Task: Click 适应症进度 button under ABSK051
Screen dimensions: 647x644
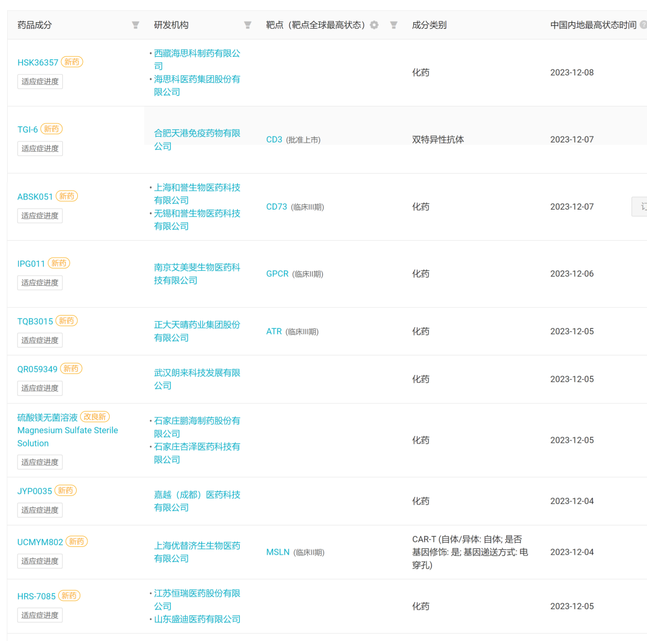Action: click(40, 216)
